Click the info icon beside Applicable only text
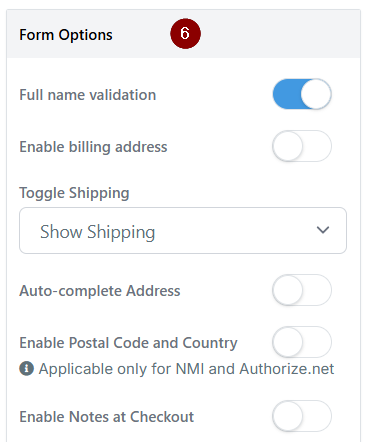Screen dimensions: 370x442 [x=26, y=369]
